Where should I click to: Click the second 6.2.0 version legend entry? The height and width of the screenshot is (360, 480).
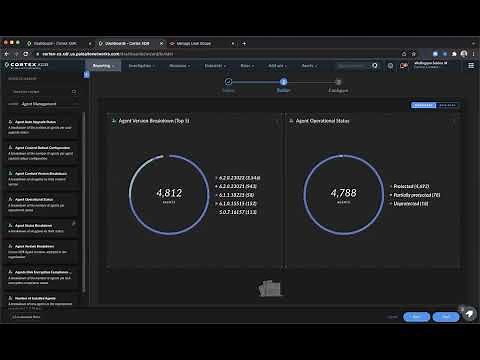(x=236, y=186)
